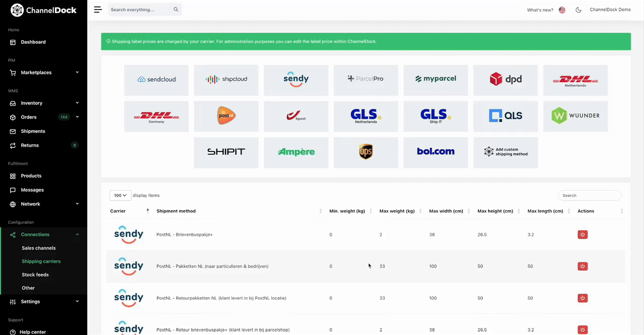
Task: Open Messages in sidebar
Action: coord(32,190)
